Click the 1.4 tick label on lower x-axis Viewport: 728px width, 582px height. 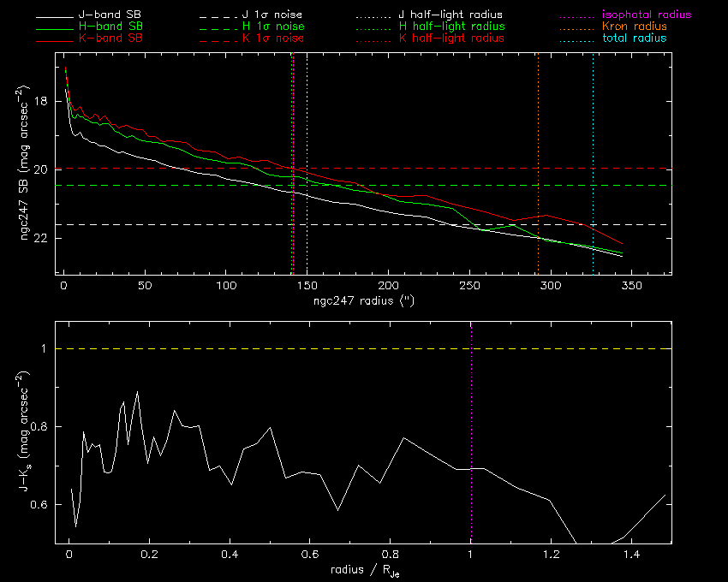click(x=630, y=555)
